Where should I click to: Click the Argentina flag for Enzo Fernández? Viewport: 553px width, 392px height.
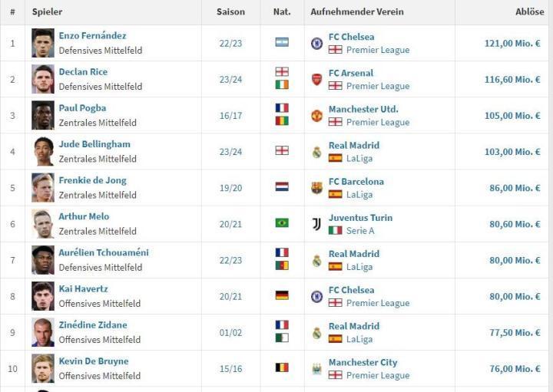[x=282, y=43]
